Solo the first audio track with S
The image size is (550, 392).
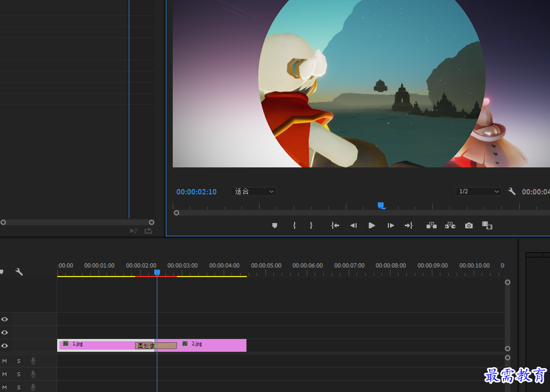(x=19, y=361)
